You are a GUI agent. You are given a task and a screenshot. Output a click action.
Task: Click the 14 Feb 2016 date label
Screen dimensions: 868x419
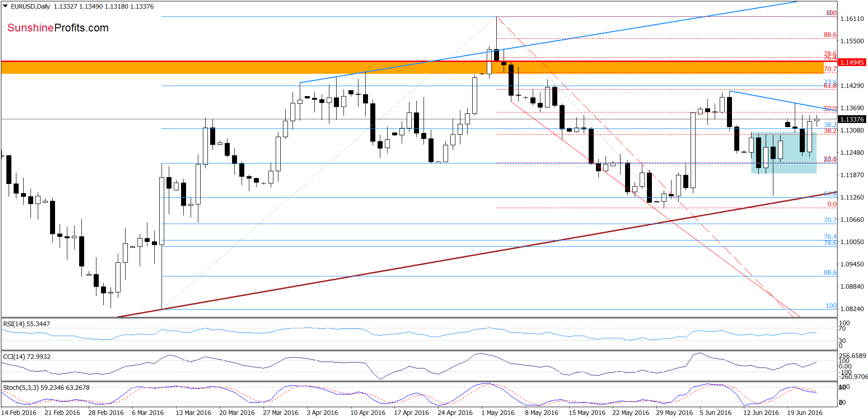[19, 413]
